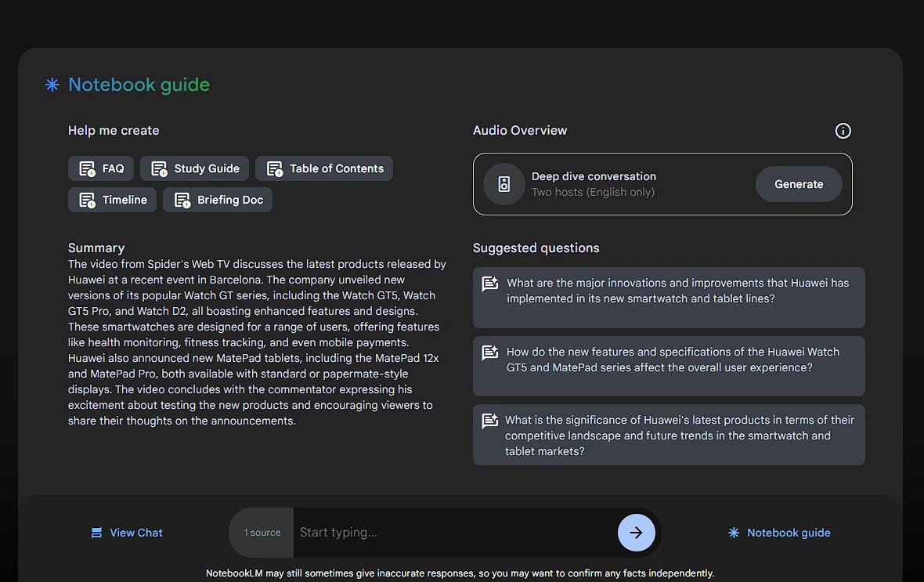Create a Study Guide

[195, 168]
